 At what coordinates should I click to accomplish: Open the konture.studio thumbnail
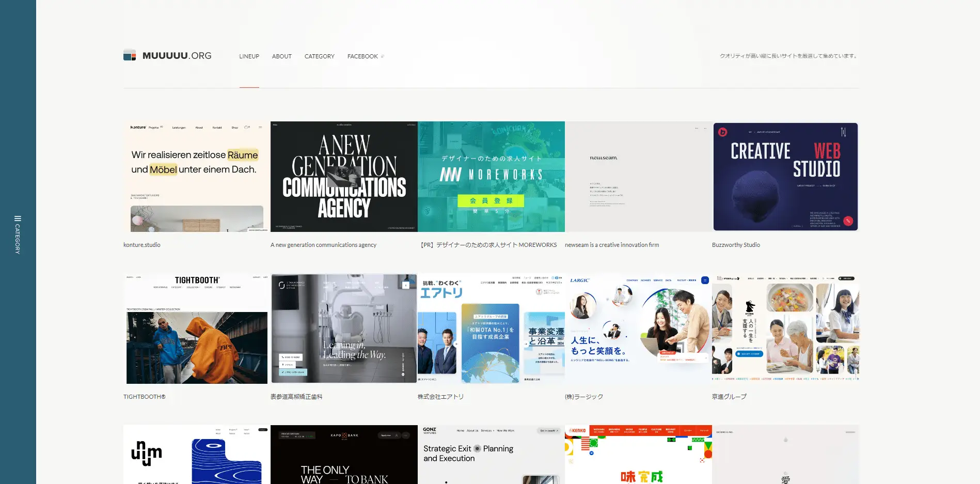coord(197,177)
